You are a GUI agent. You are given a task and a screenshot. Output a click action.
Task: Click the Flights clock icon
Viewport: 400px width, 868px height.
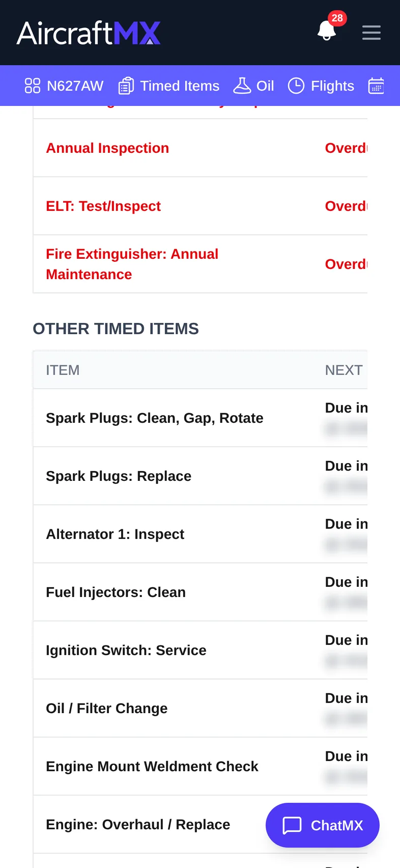(x=296, y=86)
